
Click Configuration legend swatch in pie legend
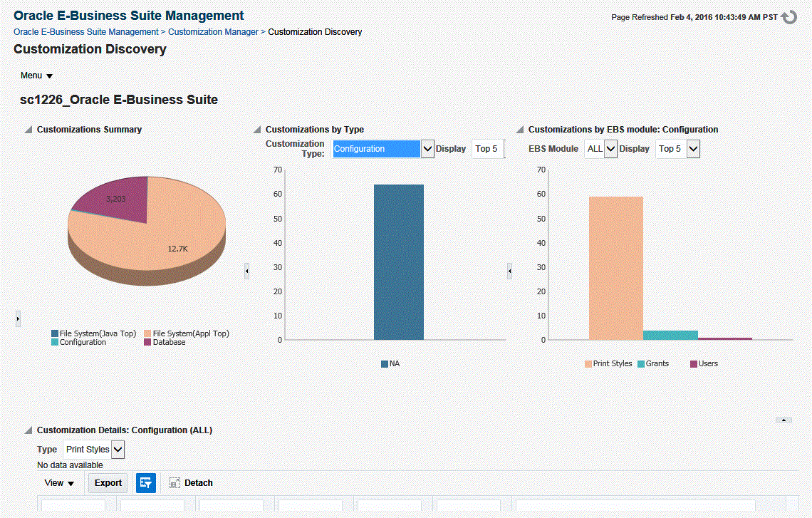click(55, 343)
